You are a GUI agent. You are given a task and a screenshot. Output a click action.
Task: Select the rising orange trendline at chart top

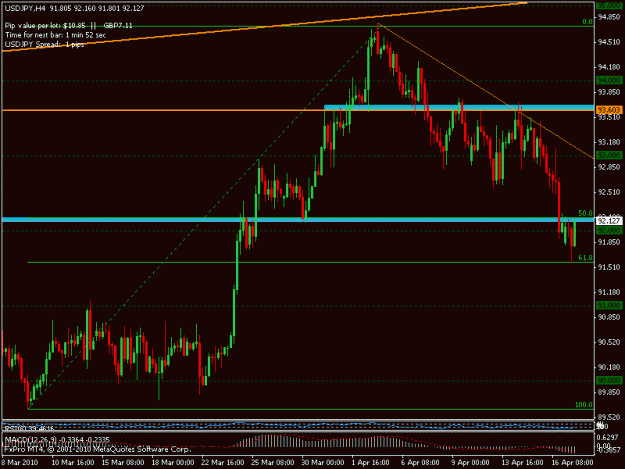pos(263,27)
